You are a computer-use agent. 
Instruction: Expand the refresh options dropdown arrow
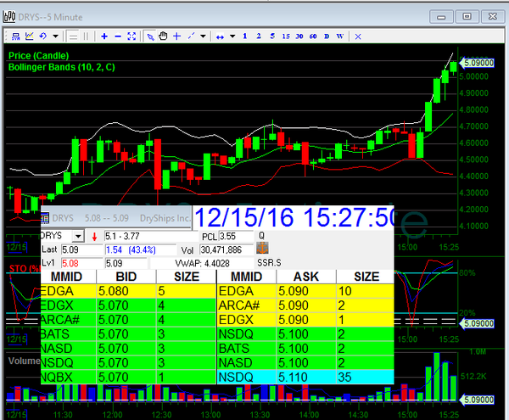tap(56, 36)
